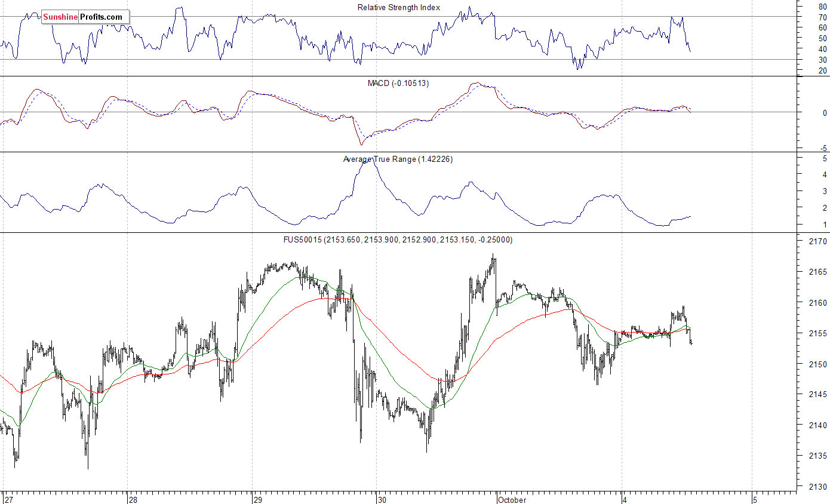
Task: Click the 2170 price scale value
Action: pos(818,242)
